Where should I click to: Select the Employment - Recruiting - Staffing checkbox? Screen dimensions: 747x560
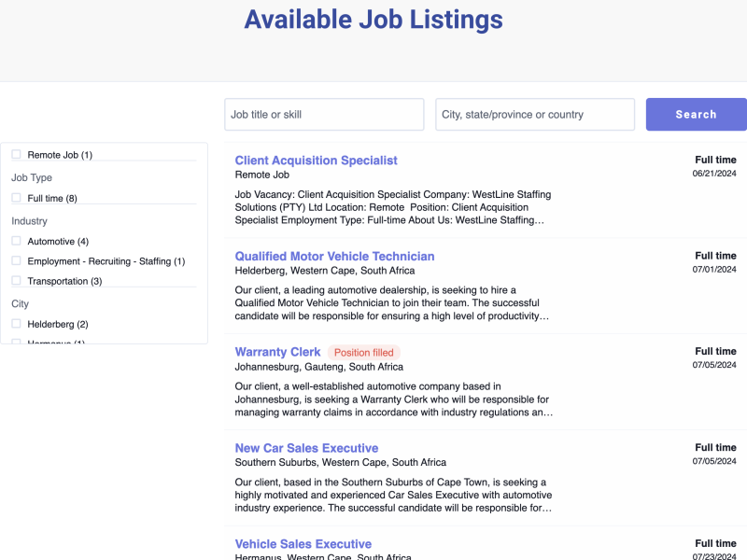[16, 261]
